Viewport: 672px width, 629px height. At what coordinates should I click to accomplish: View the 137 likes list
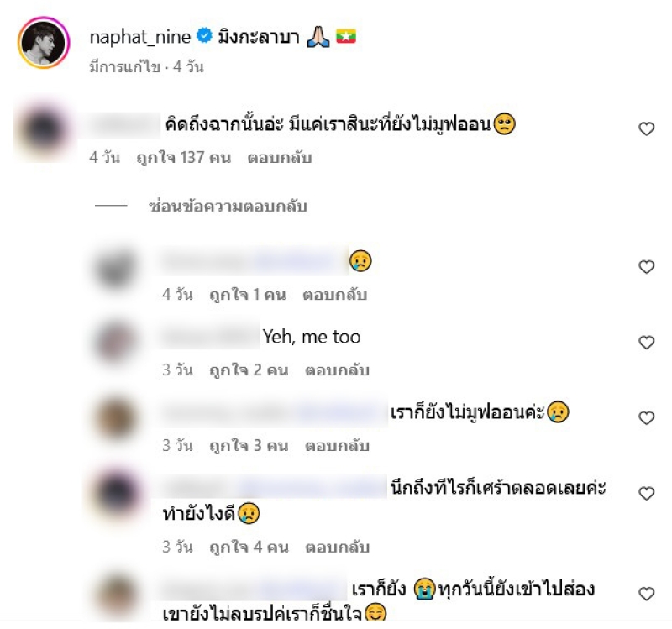coord(183,158)
